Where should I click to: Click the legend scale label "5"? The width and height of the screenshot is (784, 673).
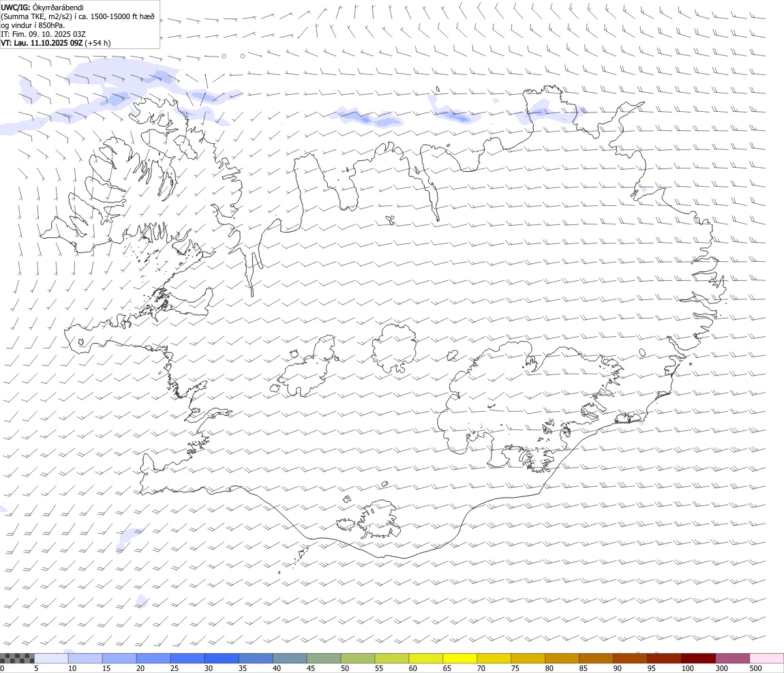tap(36, 668)
